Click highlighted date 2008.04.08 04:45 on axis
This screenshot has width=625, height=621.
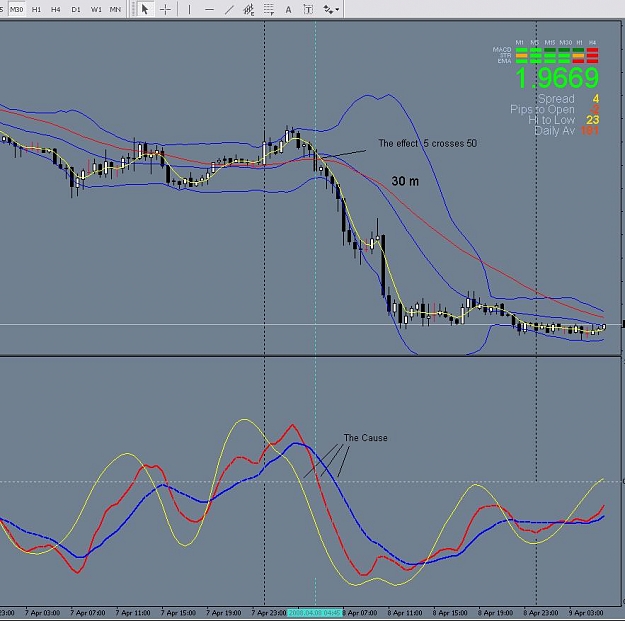point(314,613)
